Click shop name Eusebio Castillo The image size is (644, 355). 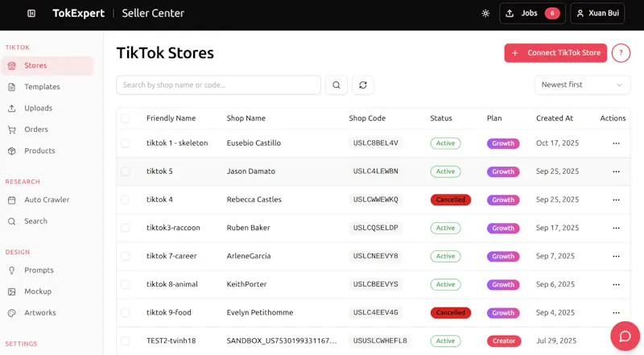[x=254, y=143]
